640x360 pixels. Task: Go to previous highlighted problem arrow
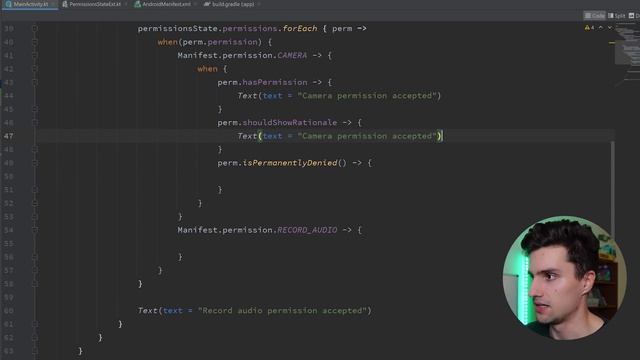click(601, 28)
